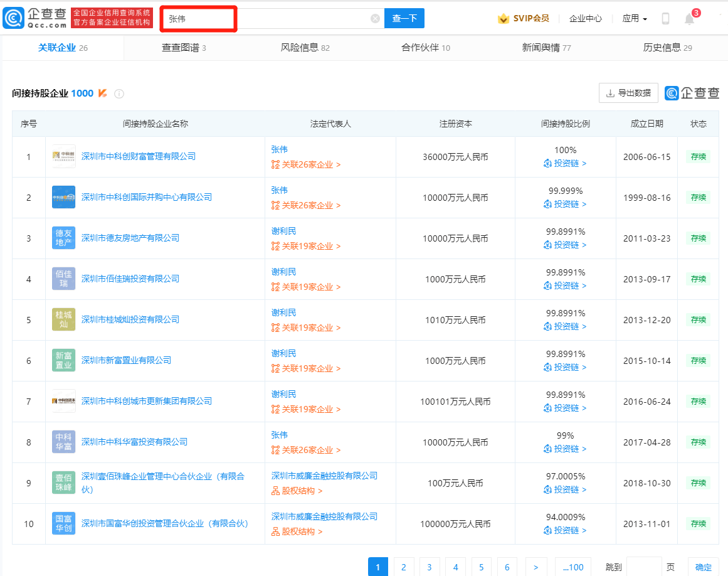This screenshot has height=576, width=728.
Task: Switch to the 合作伙伴 tab
Action: [426, 48]
